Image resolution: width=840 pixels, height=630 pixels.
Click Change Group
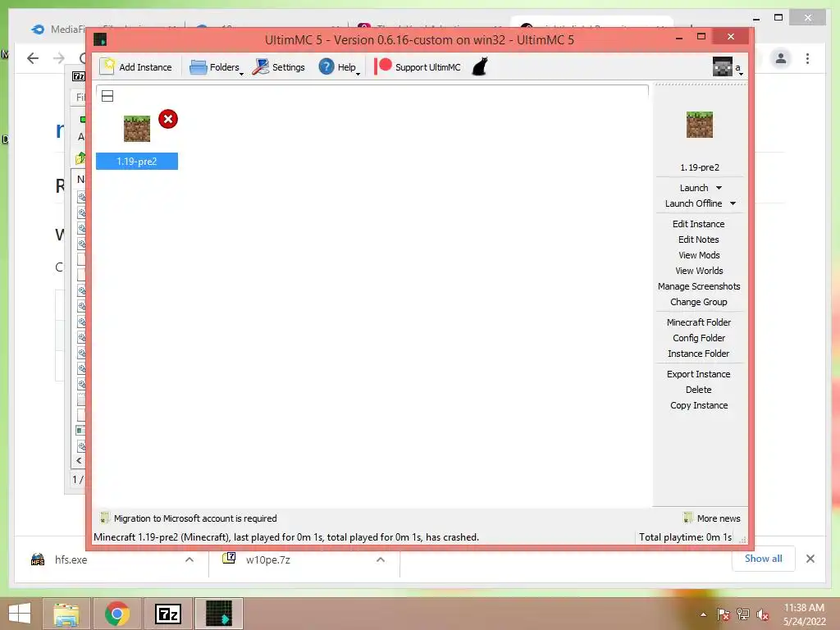[x=699, y=302]
